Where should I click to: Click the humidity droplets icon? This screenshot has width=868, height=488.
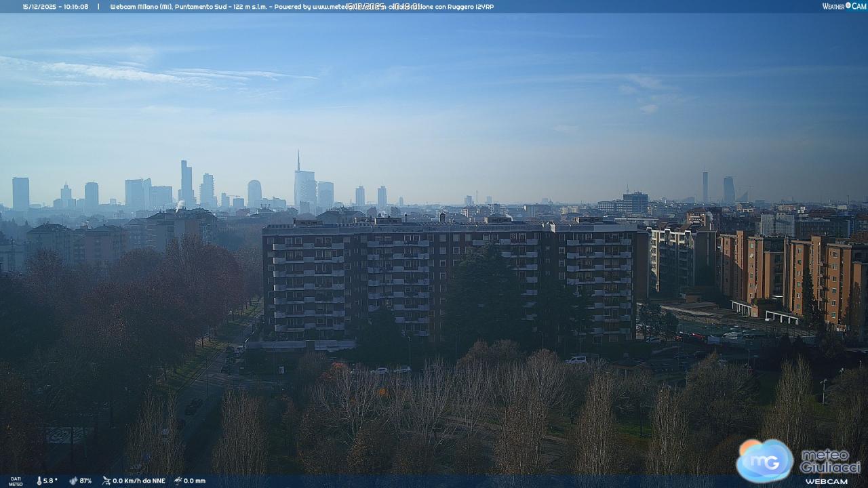pos(73,481)
